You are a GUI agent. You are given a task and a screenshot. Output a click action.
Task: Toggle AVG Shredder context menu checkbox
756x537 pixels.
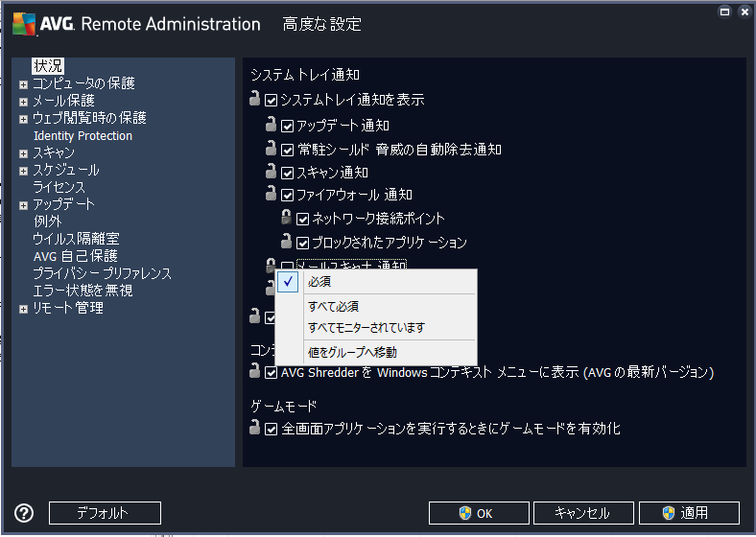coord(271,373)
